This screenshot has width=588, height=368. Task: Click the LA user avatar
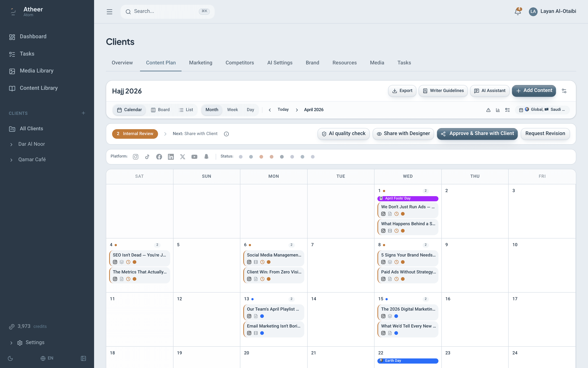[533, 11]
